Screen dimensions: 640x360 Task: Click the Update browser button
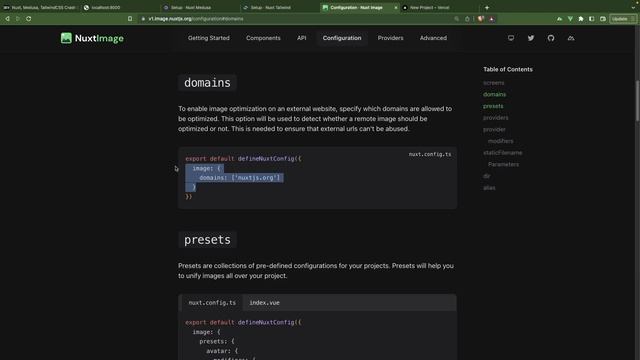pos(622,19)
